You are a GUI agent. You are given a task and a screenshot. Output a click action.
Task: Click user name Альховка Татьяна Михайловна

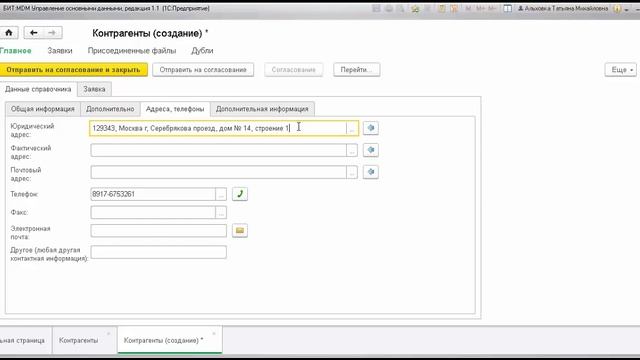563,9
